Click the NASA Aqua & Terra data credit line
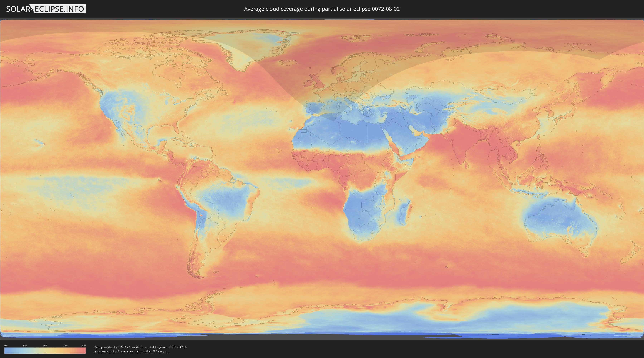The image size is (644, 358). point(140,347)
